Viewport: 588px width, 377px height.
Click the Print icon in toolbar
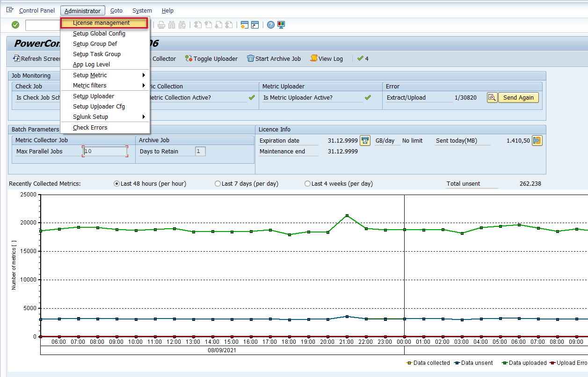pos(161,25)
